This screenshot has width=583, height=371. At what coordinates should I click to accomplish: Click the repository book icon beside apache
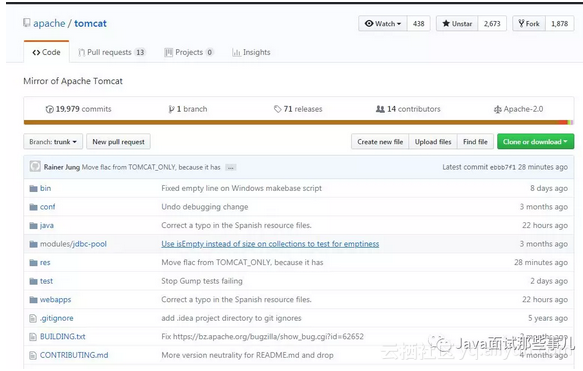pyautogui.click(x=27, y=23)
